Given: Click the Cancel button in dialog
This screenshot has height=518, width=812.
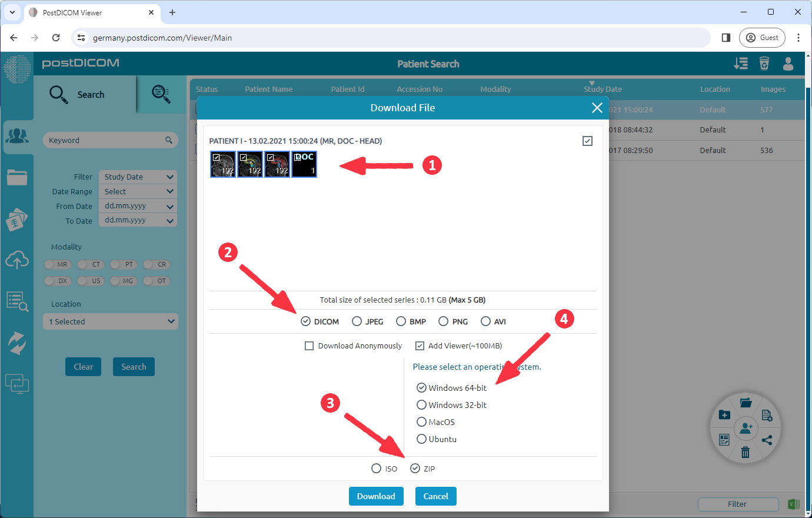Looking at the screenshot, I should coord(435,496).
